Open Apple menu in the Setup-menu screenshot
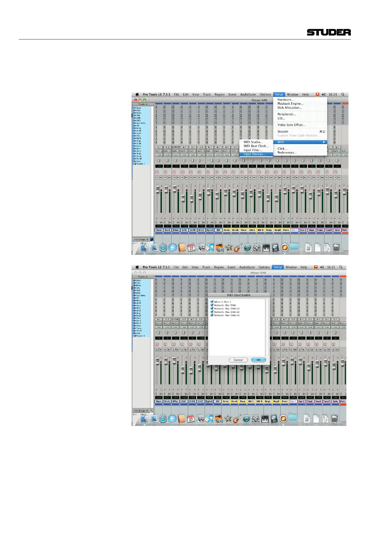Screen dimensions: 392x554 137,94
